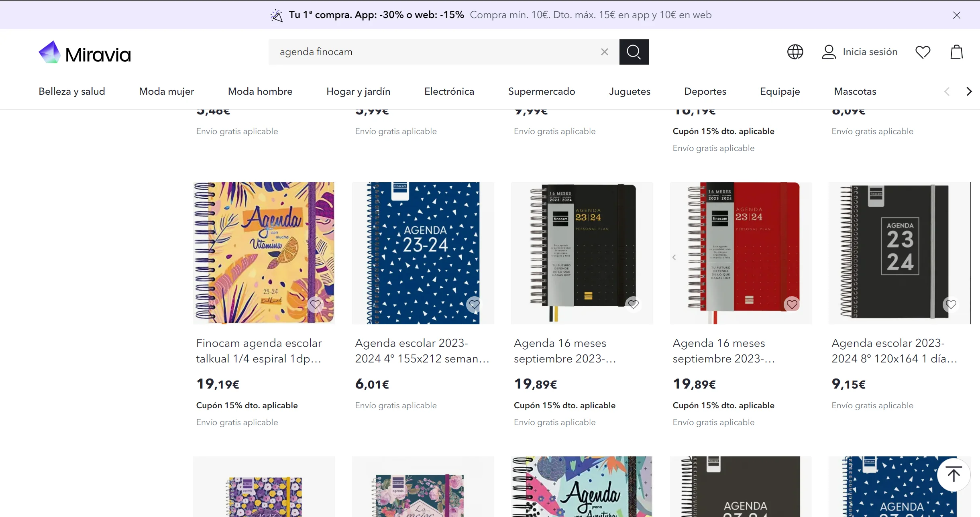Image resolution: width=980 pixels, height=517 pixels.
Task: Open Mascotas category
Action: coord(855,92)
